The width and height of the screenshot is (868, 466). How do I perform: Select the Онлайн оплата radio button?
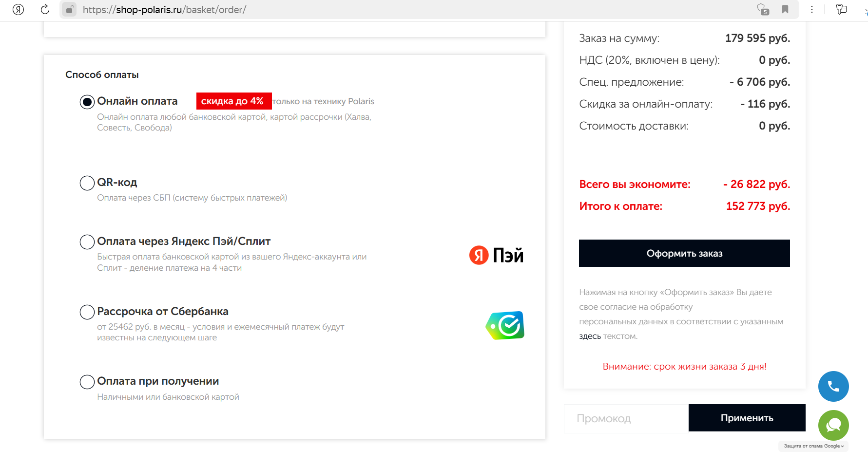(87, 102)
